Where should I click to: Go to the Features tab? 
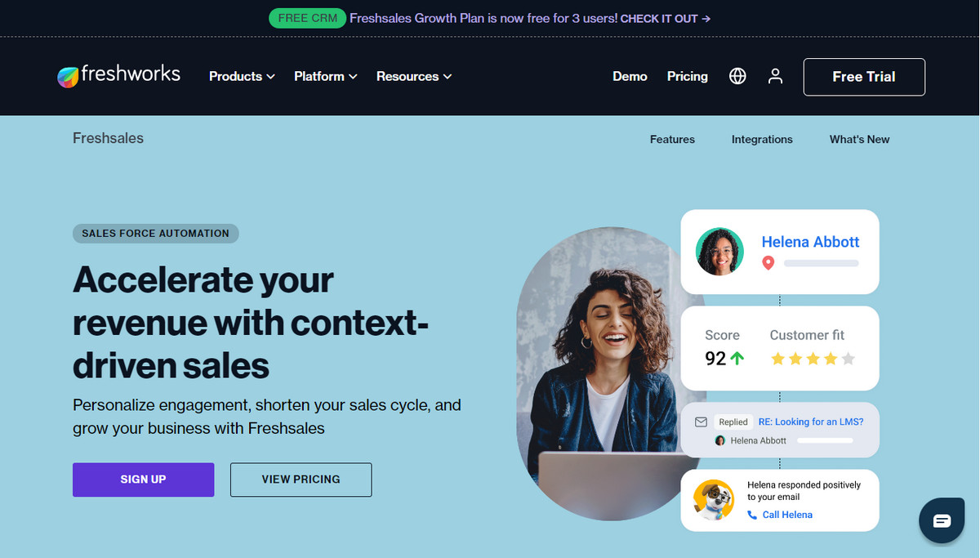672,140
